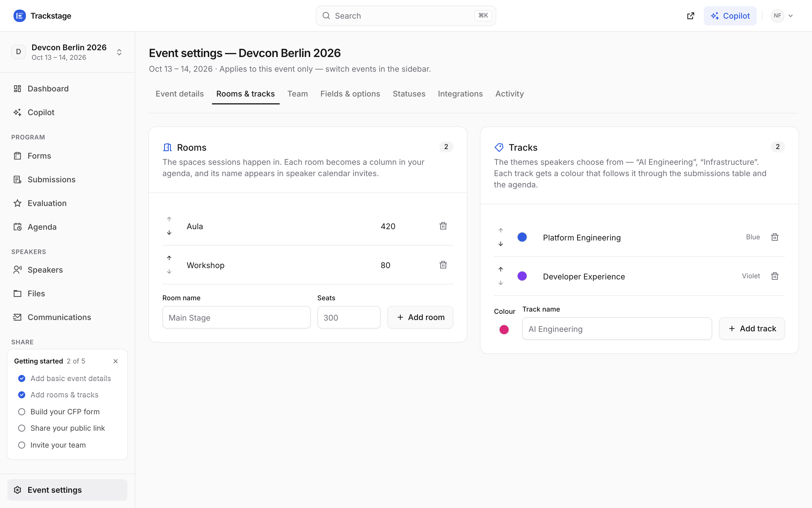Delete the Platform Engineering track
812x508 pixels.
pos(775,237)
